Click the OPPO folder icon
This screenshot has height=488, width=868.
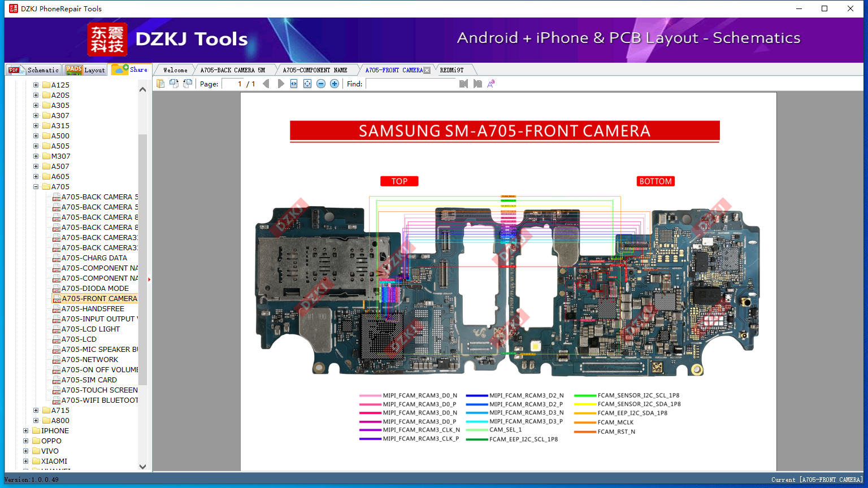click(36, 441)
